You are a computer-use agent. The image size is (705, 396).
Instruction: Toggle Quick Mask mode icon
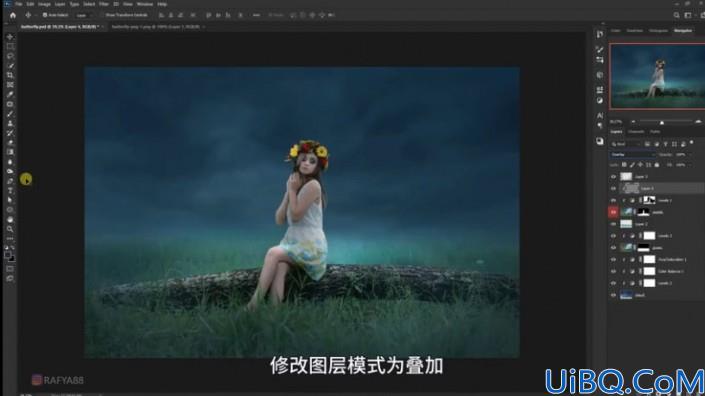pos(10,269)
